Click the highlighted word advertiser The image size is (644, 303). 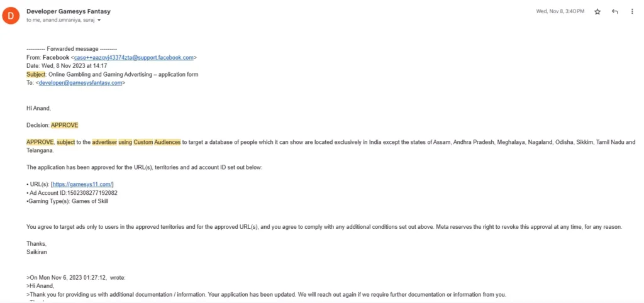pyautogui.click(x=104, y=142)
